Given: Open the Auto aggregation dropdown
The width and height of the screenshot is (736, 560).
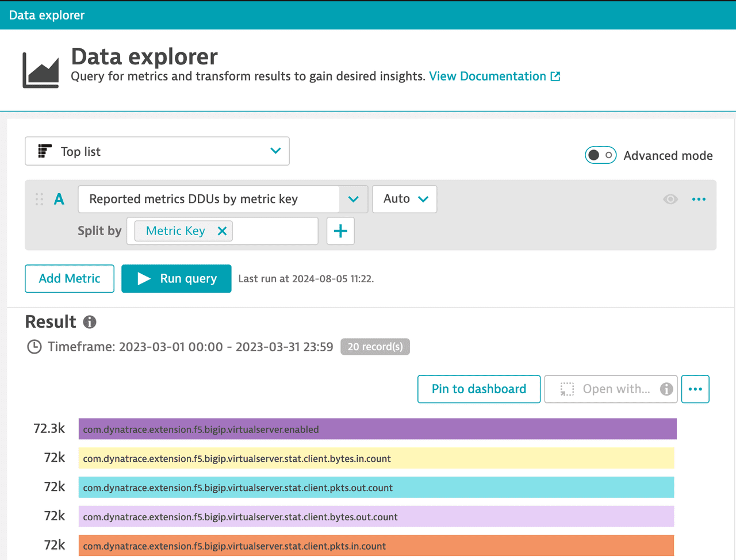Looking at the screenshot, I should [x=405, y=199].
